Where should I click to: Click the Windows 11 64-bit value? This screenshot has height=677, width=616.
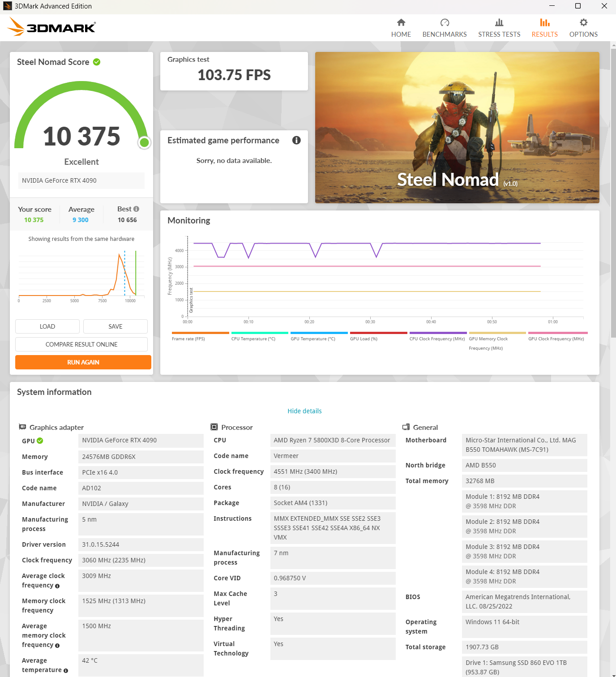525,627
